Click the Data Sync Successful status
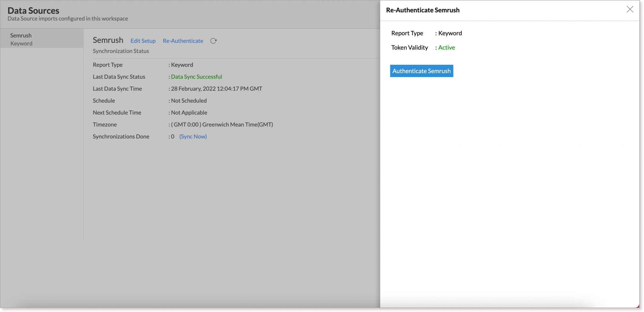The width and height of the screenshot is (644, 312). click(x=196, y=77)
